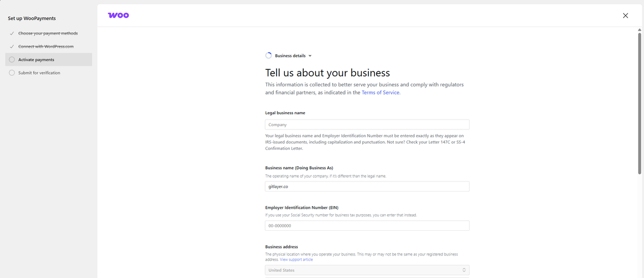
Task: Click the Employer Identification Number (EIN) label
Action: tap(302, 208)
